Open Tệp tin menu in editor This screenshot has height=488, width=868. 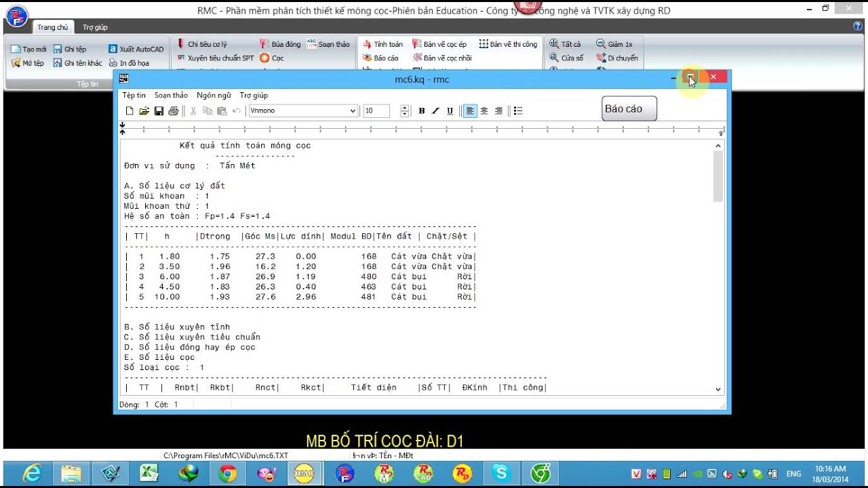pos(134,96)
